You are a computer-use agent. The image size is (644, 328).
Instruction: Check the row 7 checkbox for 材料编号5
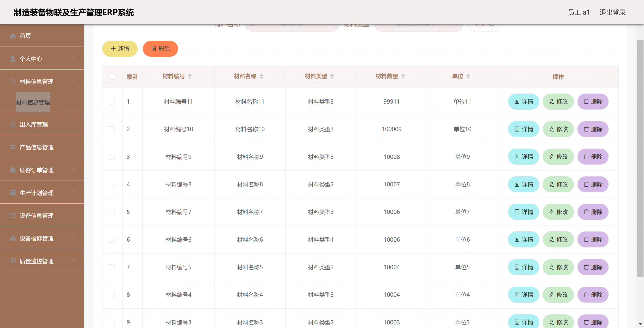click(x=112, y=267)
